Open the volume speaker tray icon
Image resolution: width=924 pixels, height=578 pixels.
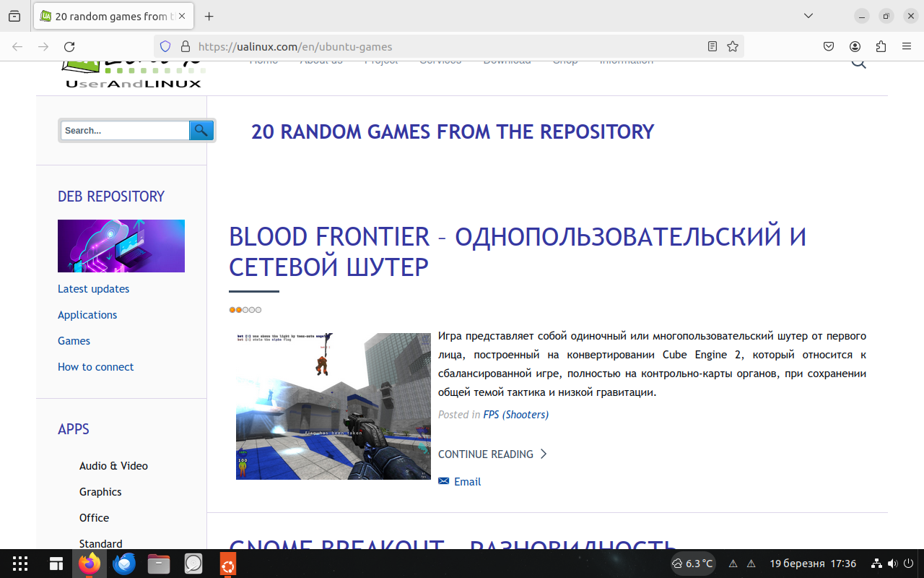[x=892, y=564]
